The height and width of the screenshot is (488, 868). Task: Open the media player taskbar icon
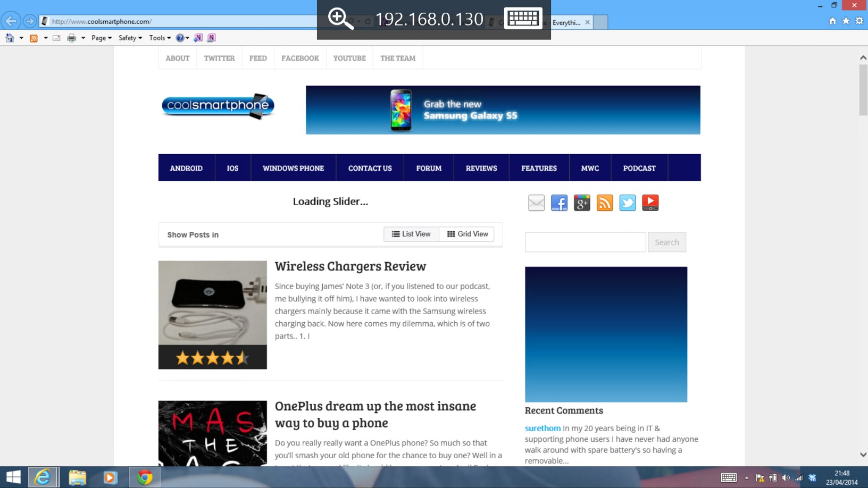coord(110,477)
